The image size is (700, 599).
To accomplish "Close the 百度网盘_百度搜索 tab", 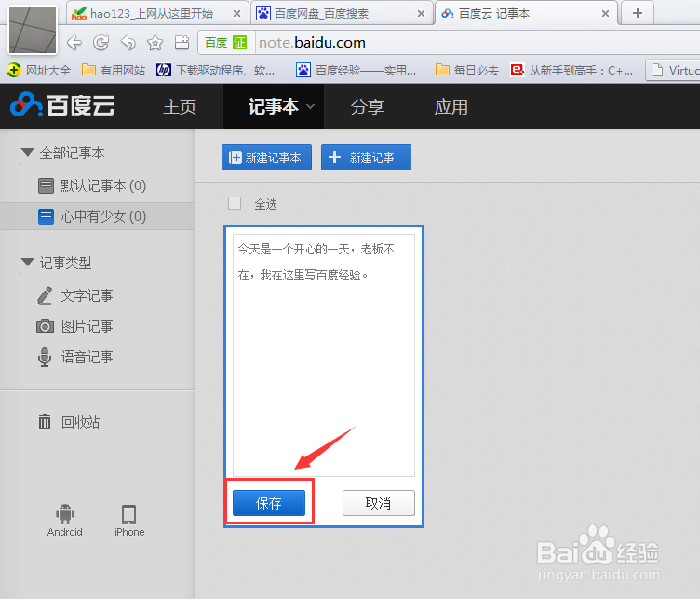I will click(421, 14).
